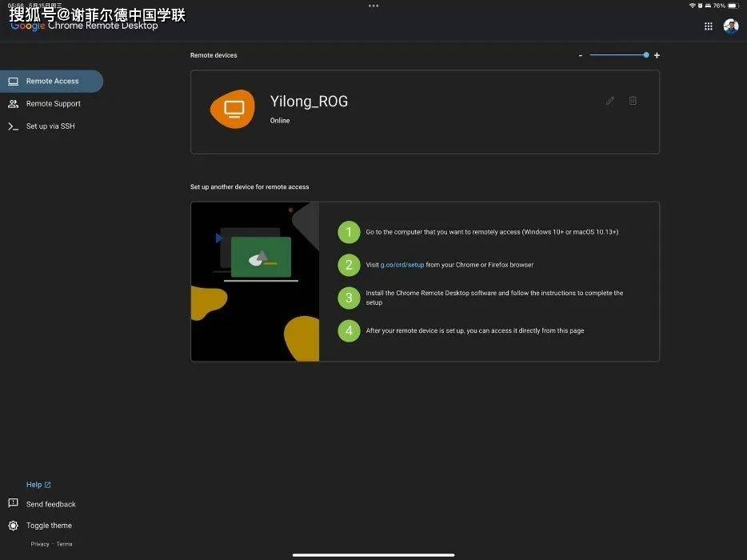The image size is (747, 560).
Task: Click the feedback speech bubble icon
Action: click(14, 503)
